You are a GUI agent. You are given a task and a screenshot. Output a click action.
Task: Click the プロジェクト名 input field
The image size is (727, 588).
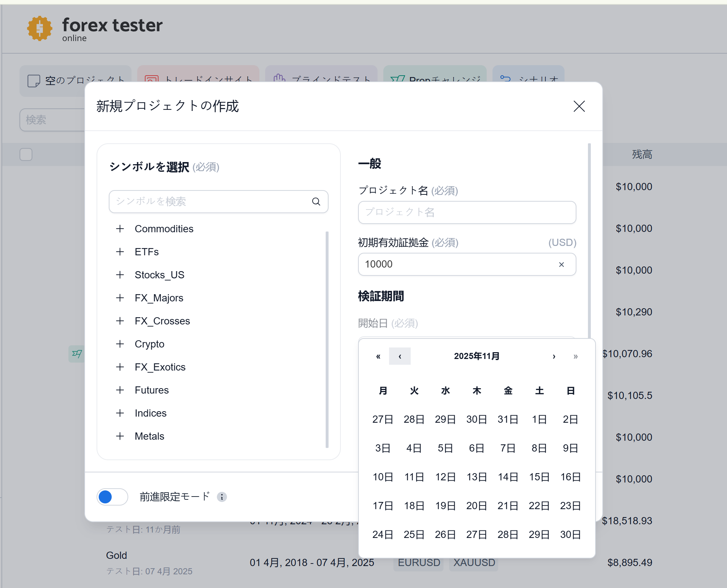point(467,212)
